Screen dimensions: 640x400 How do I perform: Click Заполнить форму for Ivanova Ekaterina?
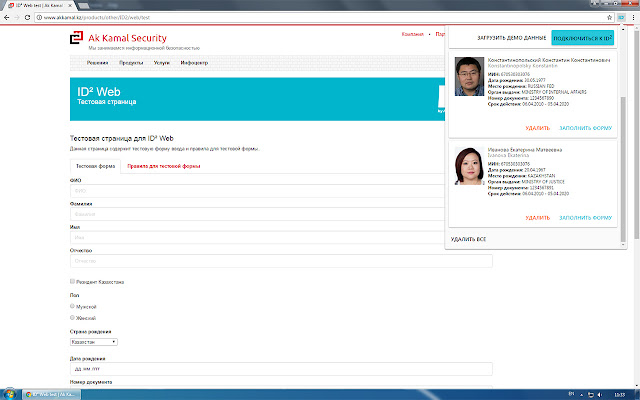(585, 218)
